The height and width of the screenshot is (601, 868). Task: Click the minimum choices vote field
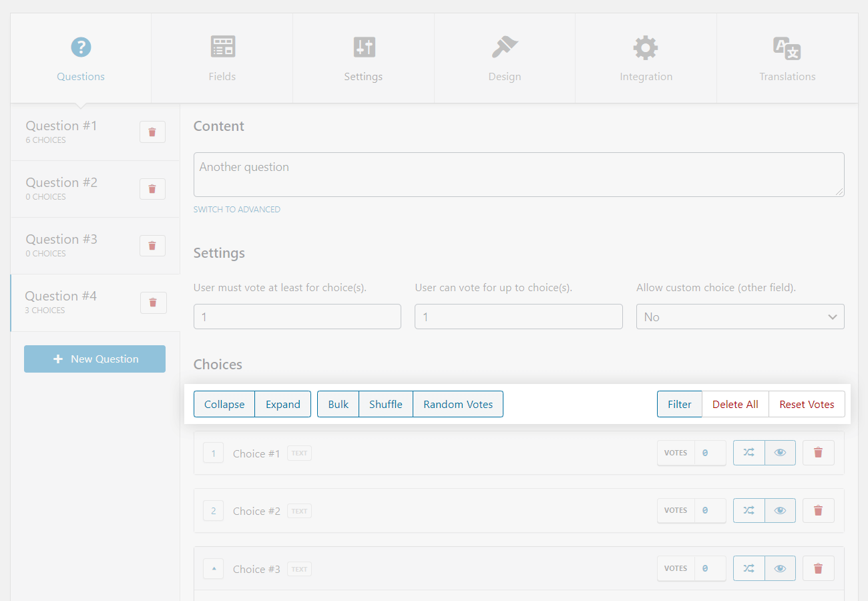click(297, 317)
